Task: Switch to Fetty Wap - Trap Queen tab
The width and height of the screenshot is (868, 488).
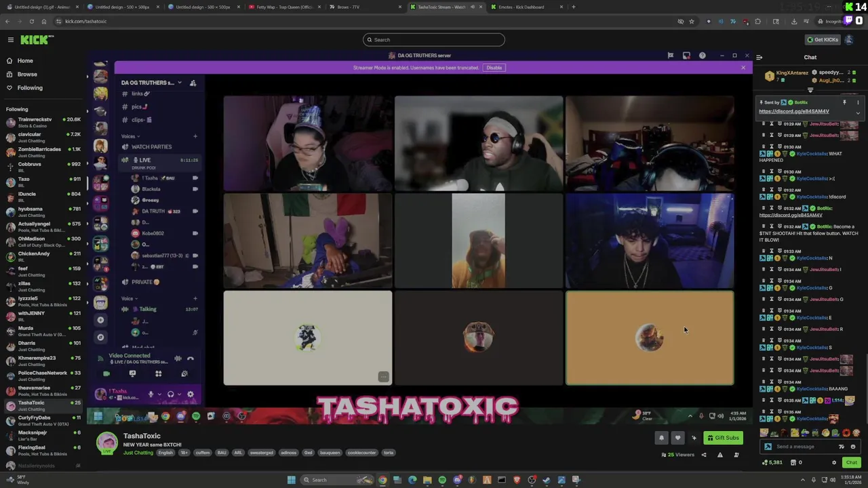Action: (284, 7)
